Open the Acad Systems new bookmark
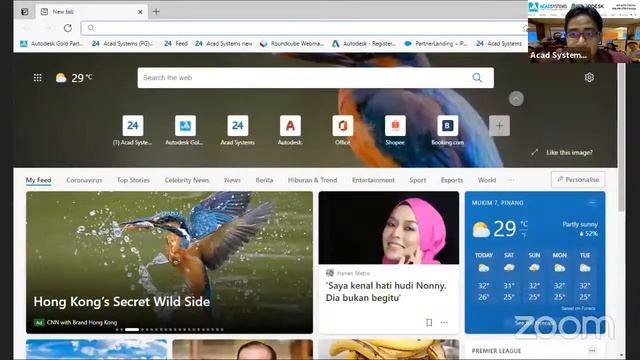The height and width of the screenshot is (360, 640). [x=224, y=43]
